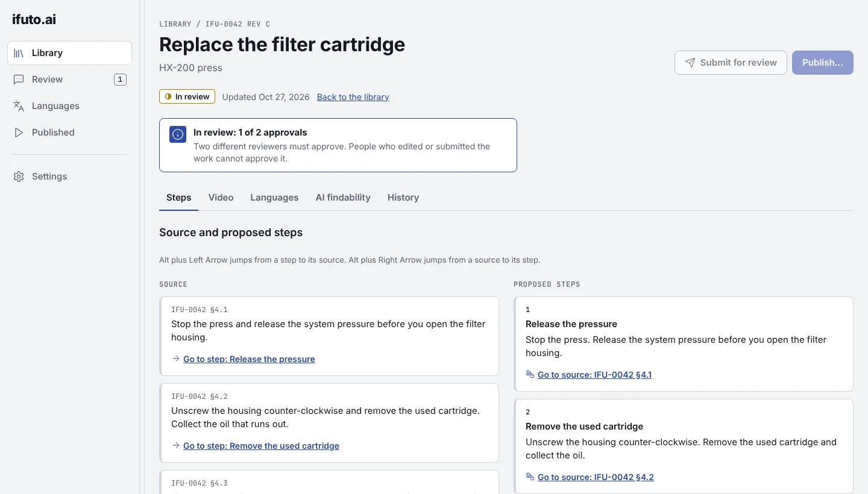Image resolution: width=868 pixels, height=494 pixels.
Task: Click the info icon in the approvals banner
Action: [178, 134]
